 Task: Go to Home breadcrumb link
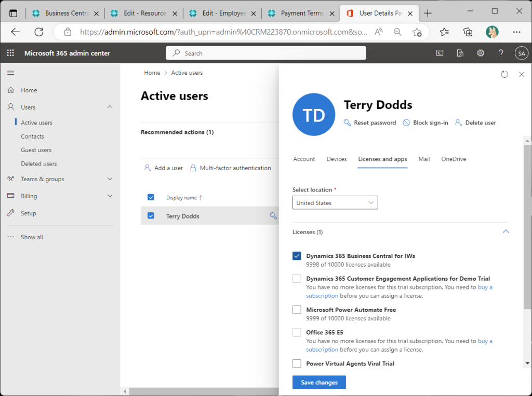152,73
